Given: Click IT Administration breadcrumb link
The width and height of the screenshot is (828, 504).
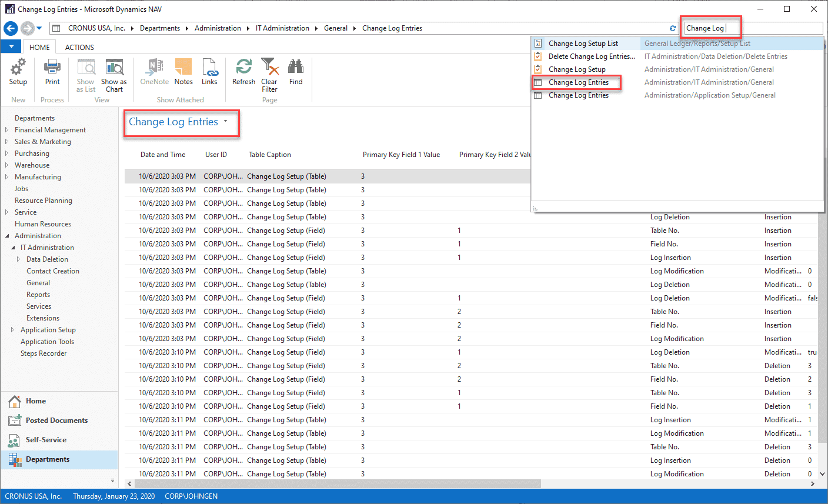Looking at the screenshot, I should point(282,28).
